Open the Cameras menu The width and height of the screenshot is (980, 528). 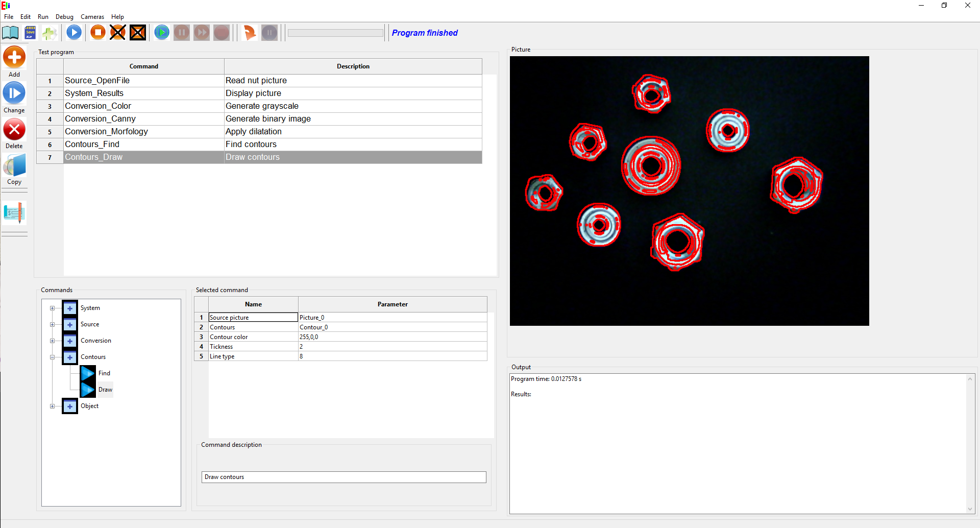click(92, 17)
